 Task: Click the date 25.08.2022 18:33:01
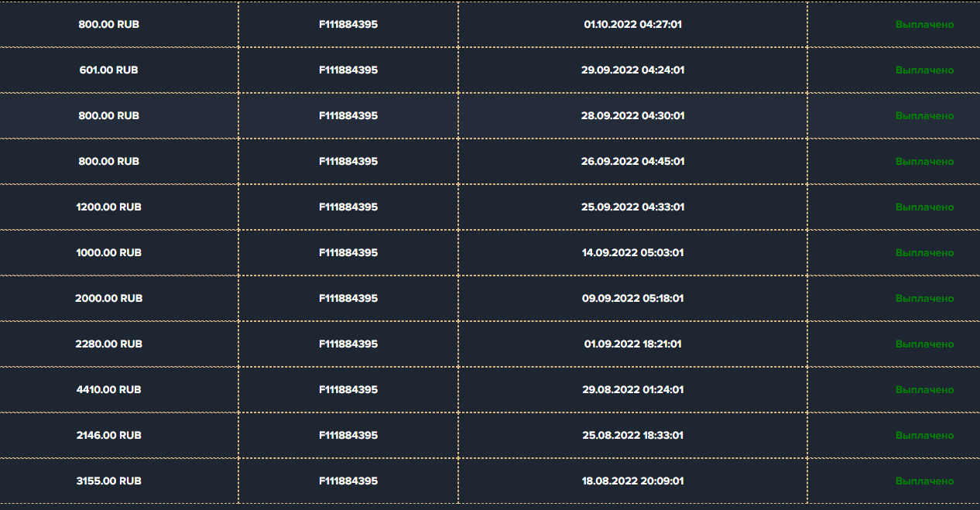point(632,435)
